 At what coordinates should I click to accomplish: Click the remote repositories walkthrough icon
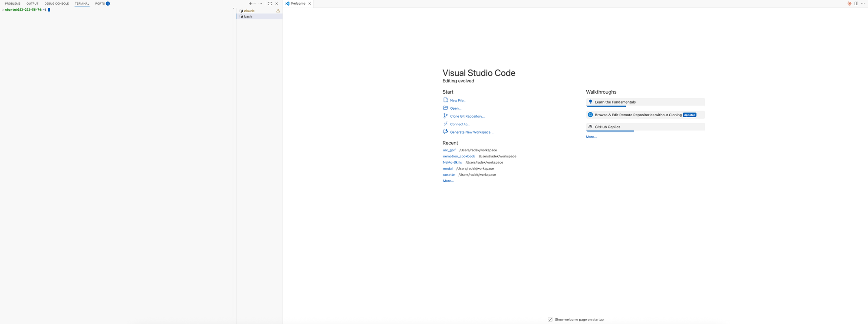tap(590, 115)
